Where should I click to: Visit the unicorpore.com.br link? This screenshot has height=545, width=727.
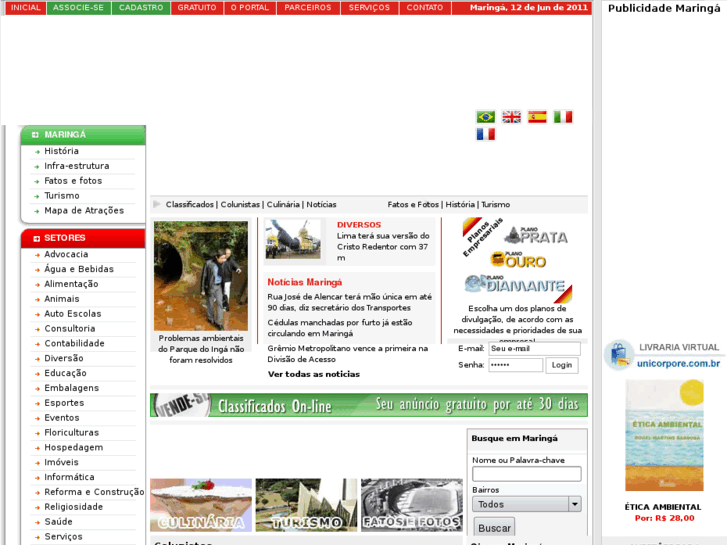pyautogui.click(x=678, y=363)
